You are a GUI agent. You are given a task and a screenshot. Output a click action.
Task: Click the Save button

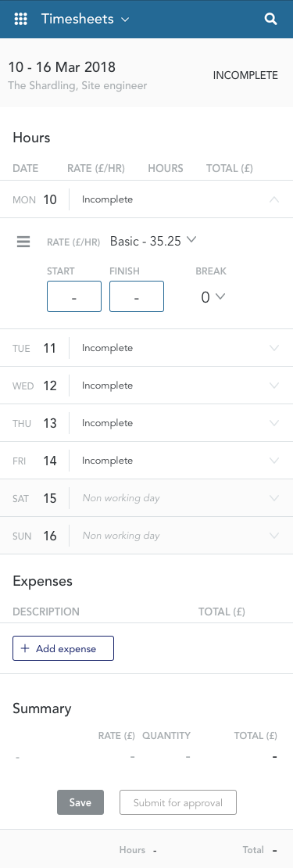[80, 802]
